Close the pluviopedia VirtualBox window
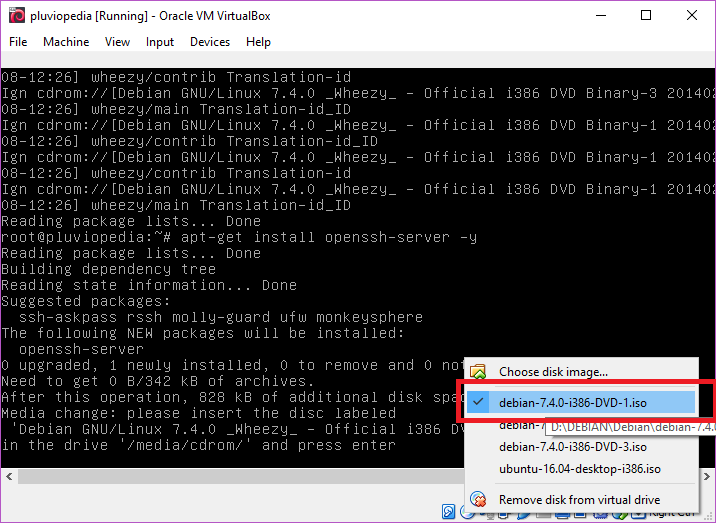 pyautogui.click(x=691, y=16)
